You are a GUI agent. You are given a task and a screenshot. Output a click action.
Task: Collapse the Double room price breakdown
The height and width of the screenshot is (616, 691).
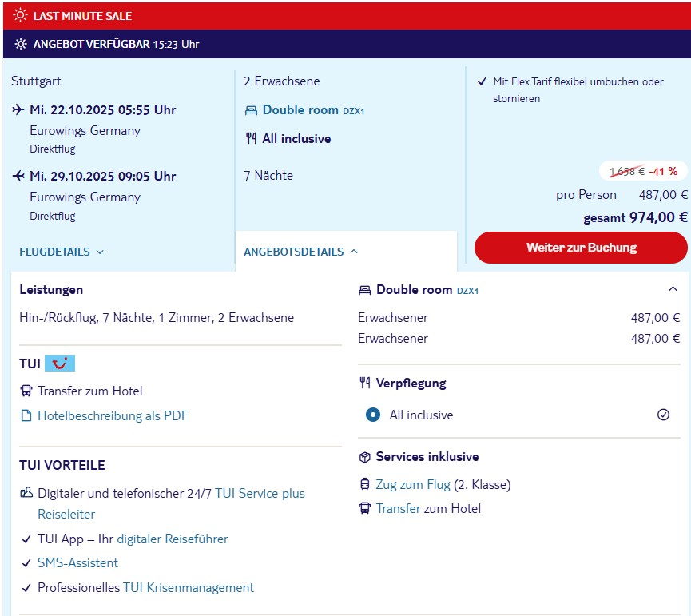(x=673, y=289)
